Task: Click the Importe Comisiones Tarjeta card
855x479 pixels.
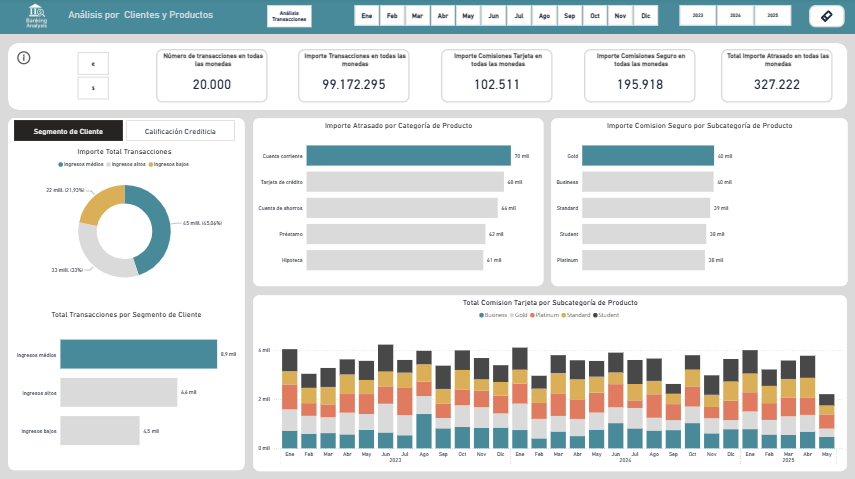Action: pos(497,75)
